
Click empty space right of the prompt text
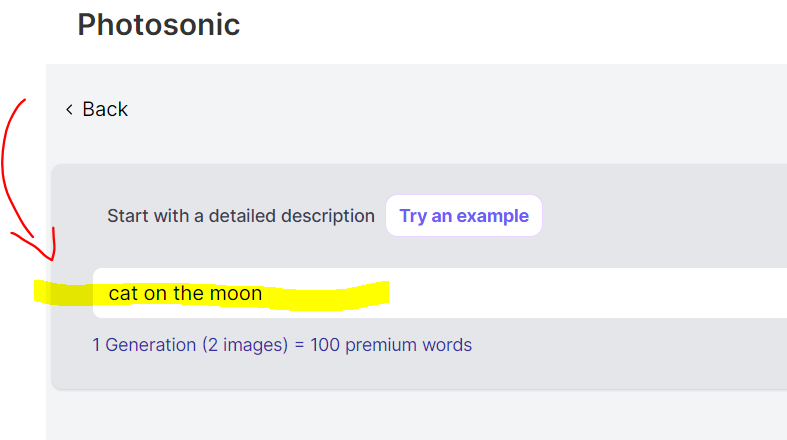[600, 293]
